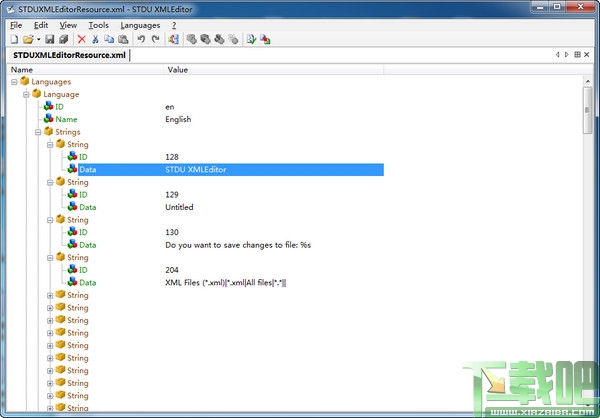Save the current file
The image size is (600, 418).
[50, 39]
